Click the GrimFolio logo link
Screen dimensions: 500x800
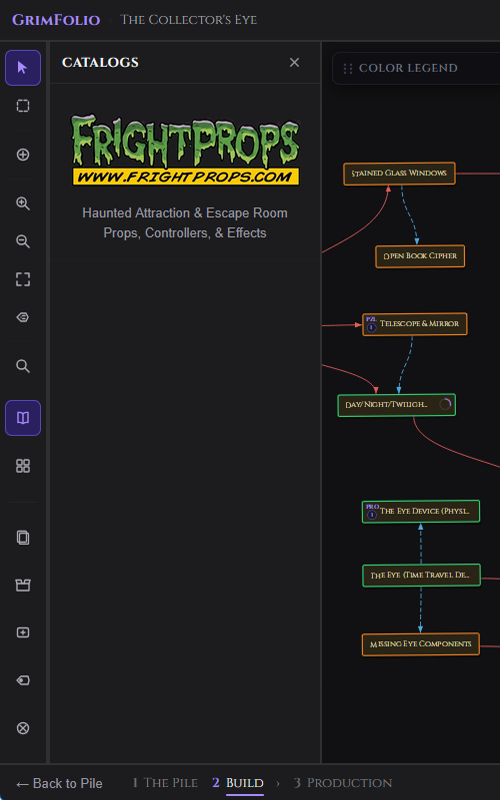tap(56, 20)
